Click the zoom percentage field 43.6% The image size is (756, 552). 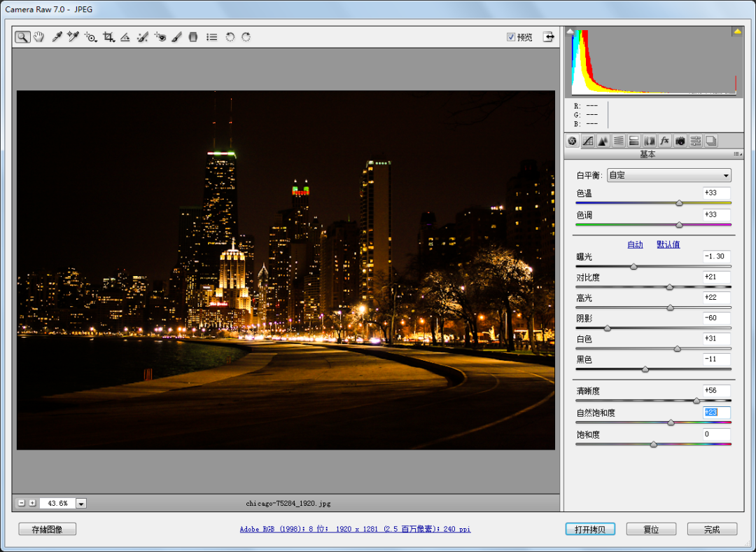point(57,503)
